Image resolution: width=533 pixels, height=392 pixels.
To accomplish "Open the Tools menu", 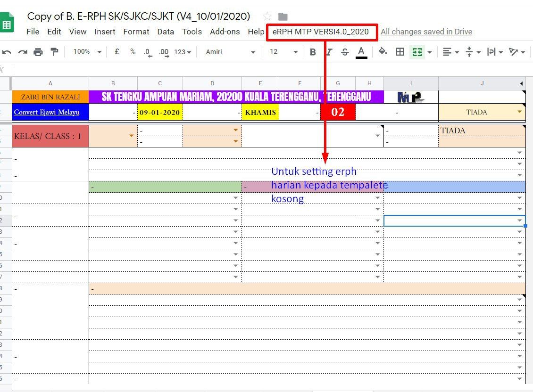I will [192, 32].
